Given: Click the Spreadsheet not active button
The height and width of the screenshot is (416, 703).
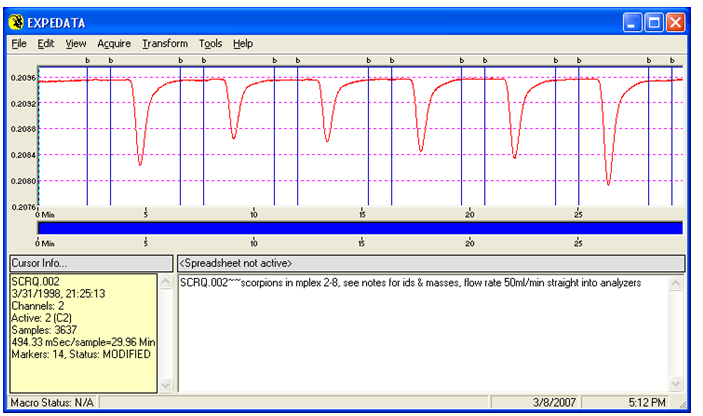Looking at the screenshot, I should 430,262.
